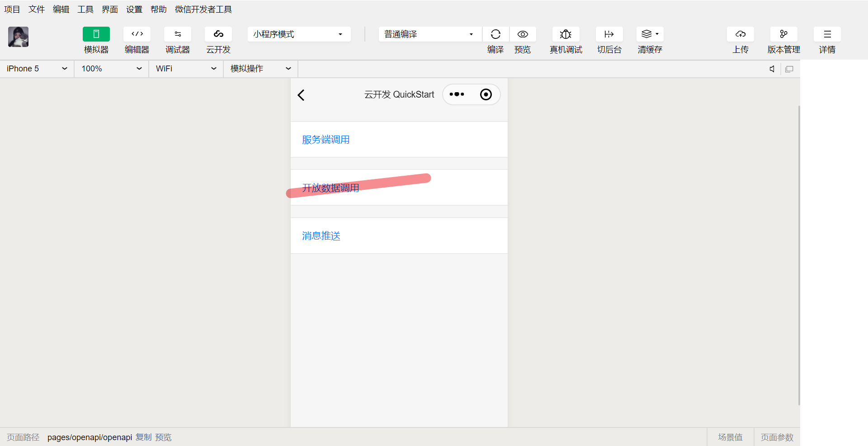Open 版本管理 version control
This screenshot has height=446, width=868.
click(783, 34)
